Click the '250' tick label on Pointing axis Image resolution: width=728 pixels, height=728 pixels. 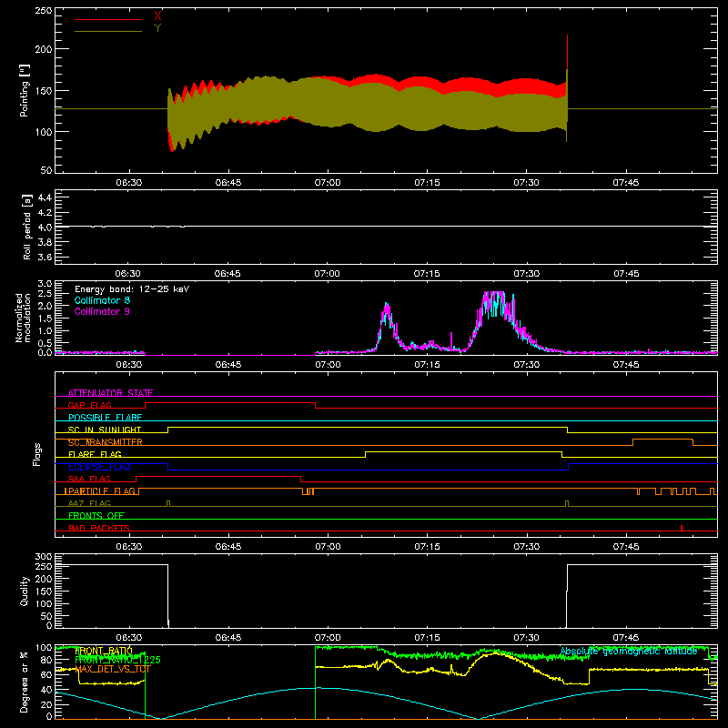click(44, 11)
